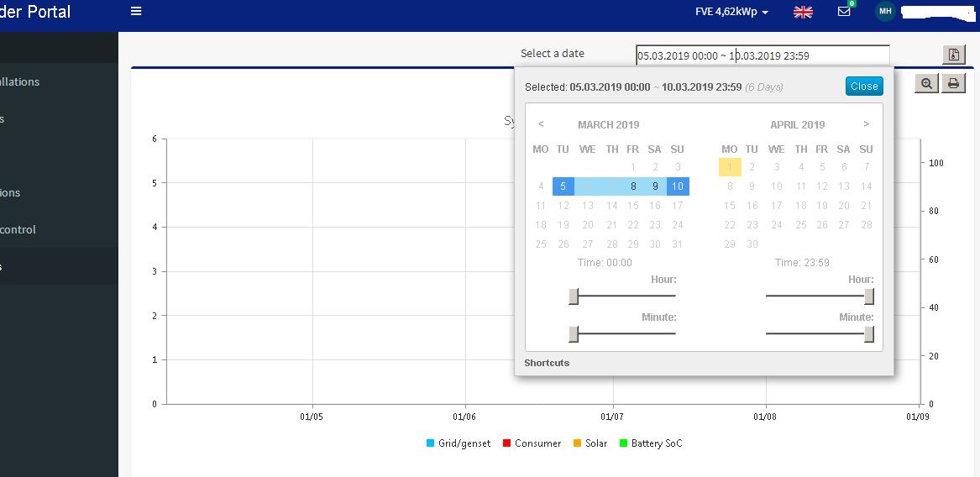The width and height of the screenshot is (980, 477).
Task: Toggle Battery SoC legend series
Action: (651, 443)
